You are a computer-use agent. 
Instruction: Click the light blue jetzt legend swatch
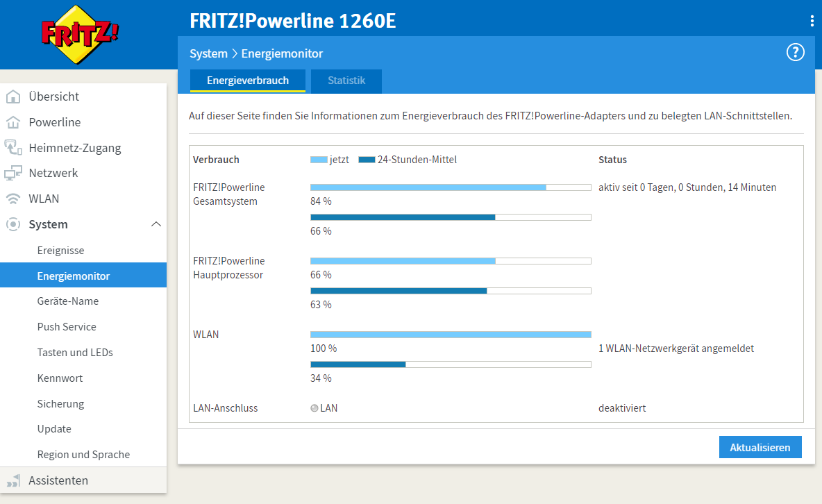319,160
